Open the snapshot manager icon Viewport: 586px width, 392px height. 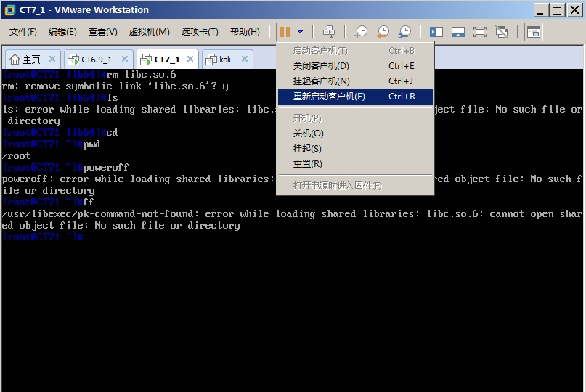[404, 32]
